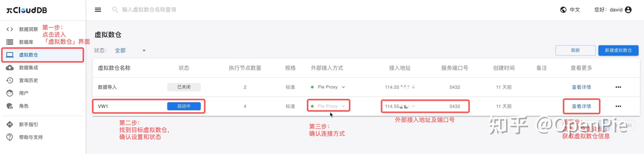Viewport: 644px width, 154px height.
Task: Open the Pie Proxy dropdown on the VW1 row
Action: (x=343, y=106)
